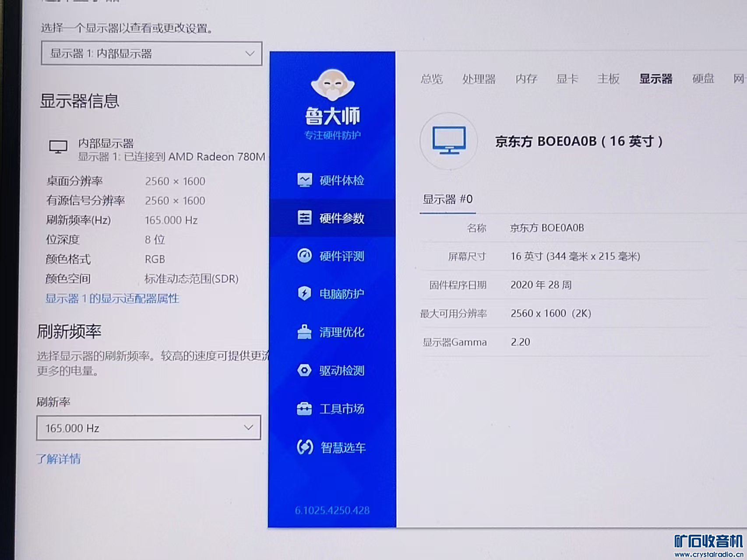Click the Gamma value 2.20
Image resolution: width=747 pixels, height=560 pixels.
[520, 342]
